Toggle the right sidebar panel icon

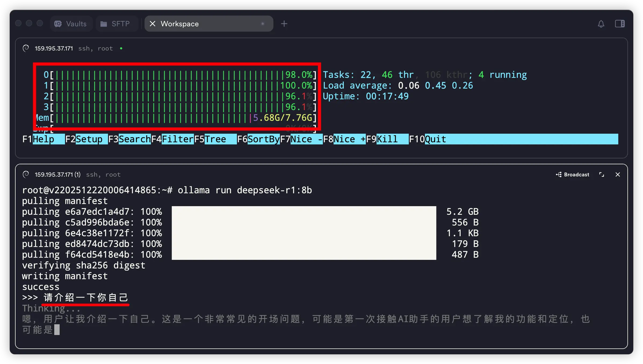point(620,24)
